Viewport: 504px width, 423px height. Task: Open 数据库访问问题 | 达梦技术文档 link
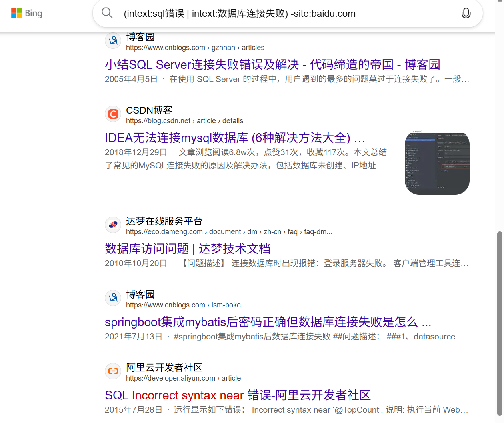pos(188,249)
